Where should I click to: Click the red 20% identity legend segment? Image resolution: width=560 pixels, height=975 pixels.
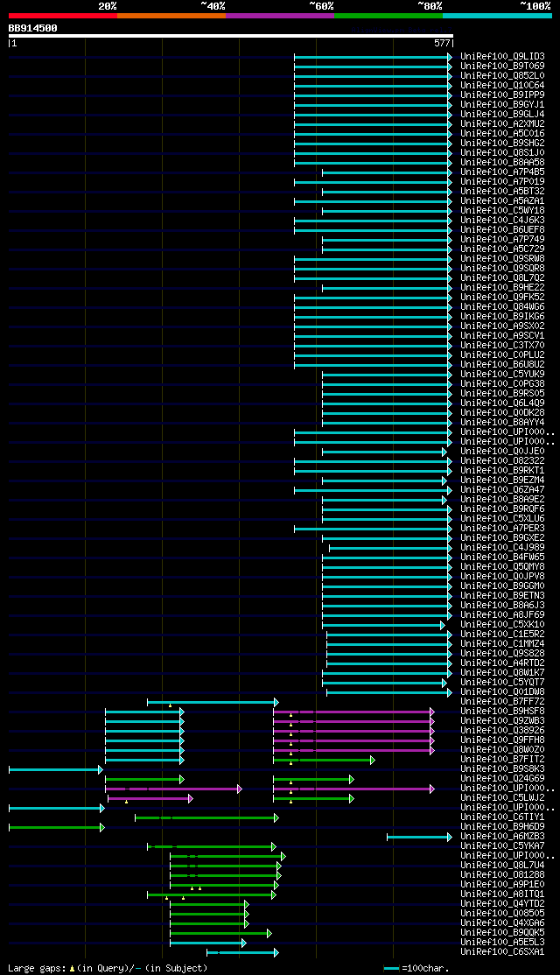pyautogui.click(x=63, y=16)
